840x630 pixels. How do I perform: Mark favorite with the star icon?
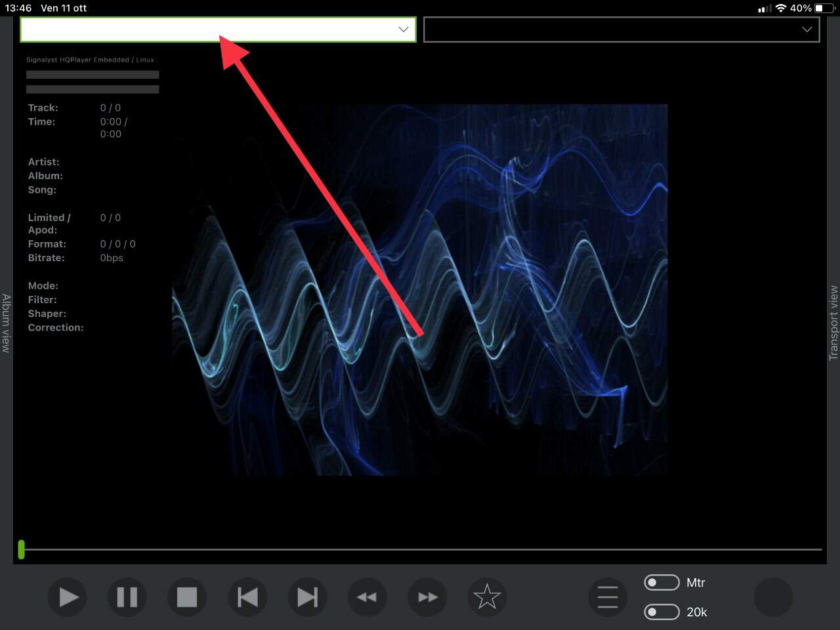(x=487, y=597)
